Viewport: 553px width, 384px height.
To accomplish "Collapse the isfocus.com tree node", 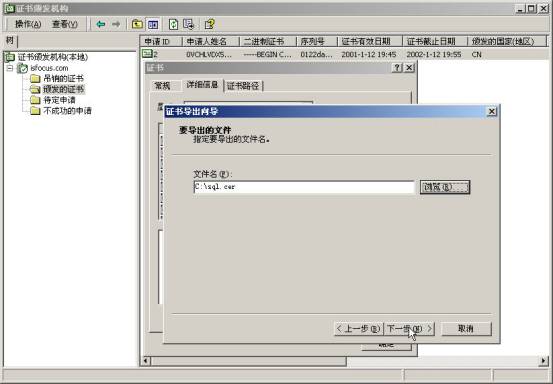I will (10, 68).
